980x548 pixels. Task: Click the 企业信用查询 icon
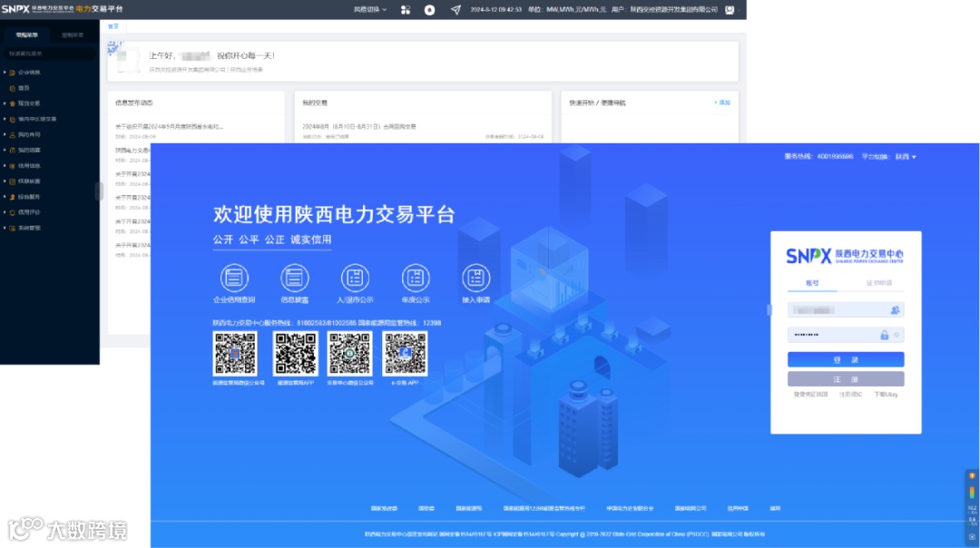click(234, 278)
